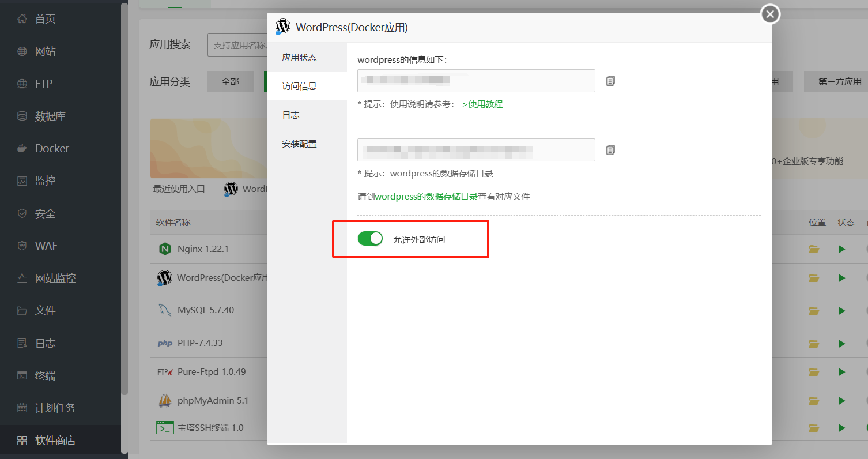The width and height of the screenshot is (868, 459).
Task: Click the 文件 folder icon in sidebar
Action: (x=22, y=310)
